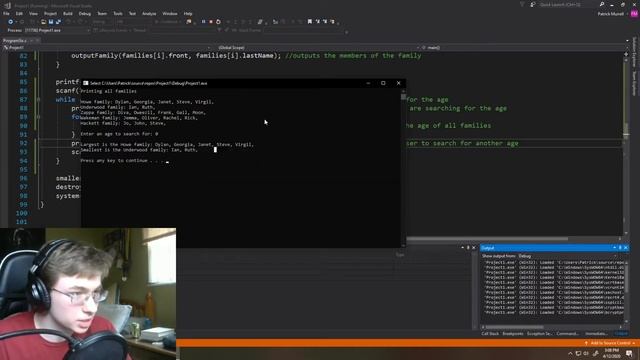640x360 pixels.
Task: Open the Project menu
Action: 50,13
